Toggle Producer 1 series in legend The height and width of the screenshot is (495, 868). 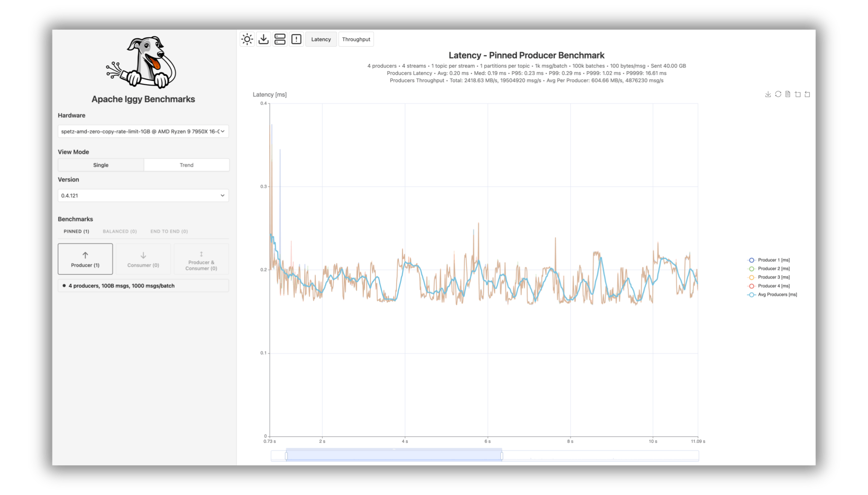(773, 260)
